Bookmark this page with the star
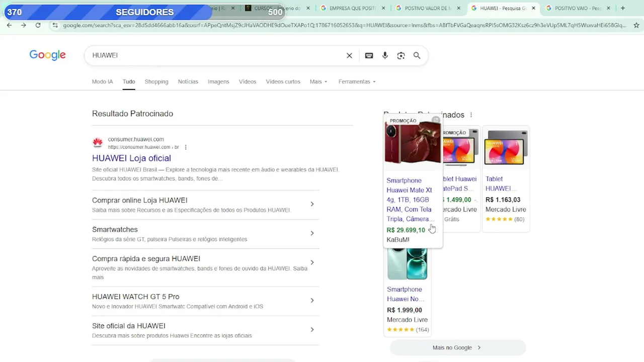The height and width of the screenshot is (362, 644). (636, 25)
